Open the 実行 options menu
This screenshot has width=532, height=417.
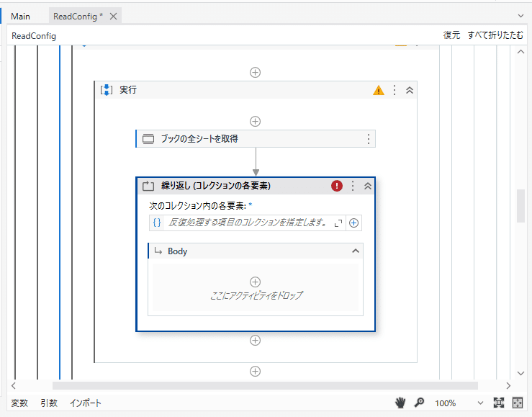(395, 90)
